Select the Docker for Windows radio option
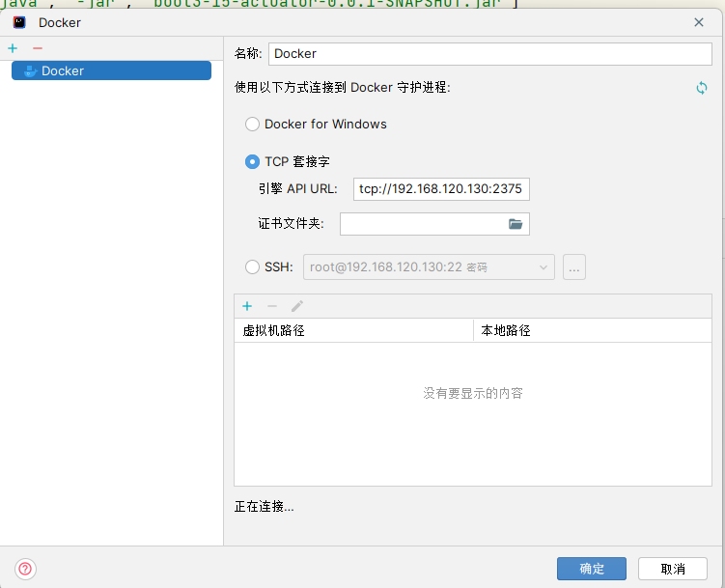The image size is (725, 588). [253, 124]
